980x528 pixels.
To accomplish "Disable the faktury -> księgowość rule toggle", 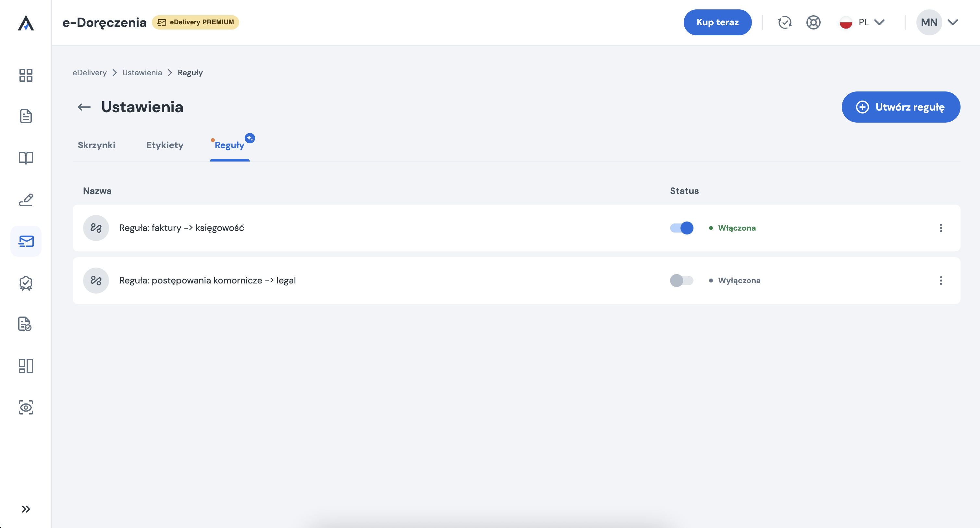I will click(x=681, y=228).
